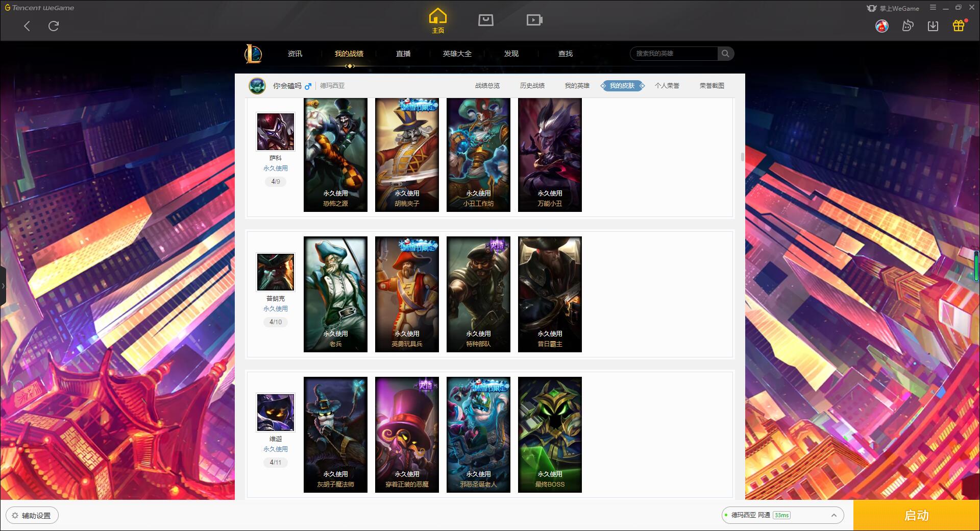Open the store shop icon in top bar
980x531 pixels.
[486, 20]
